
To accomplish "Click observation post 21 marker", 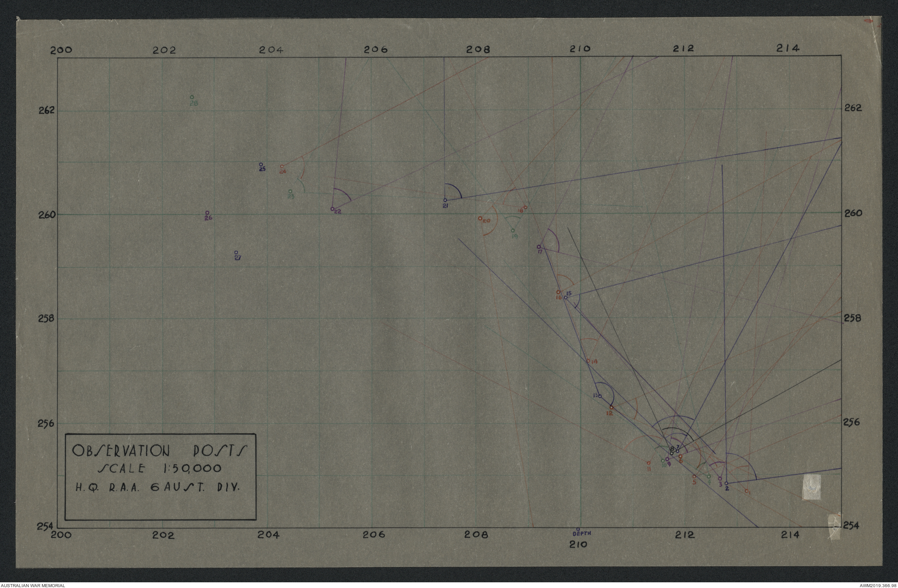I will point(445,200).
